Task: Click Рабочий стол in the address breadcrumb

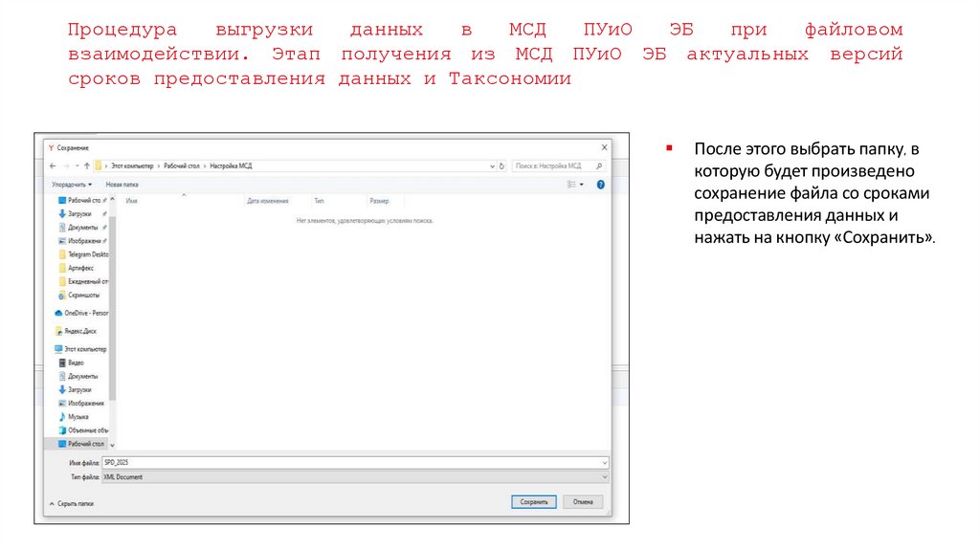Action: click(182, 166)
